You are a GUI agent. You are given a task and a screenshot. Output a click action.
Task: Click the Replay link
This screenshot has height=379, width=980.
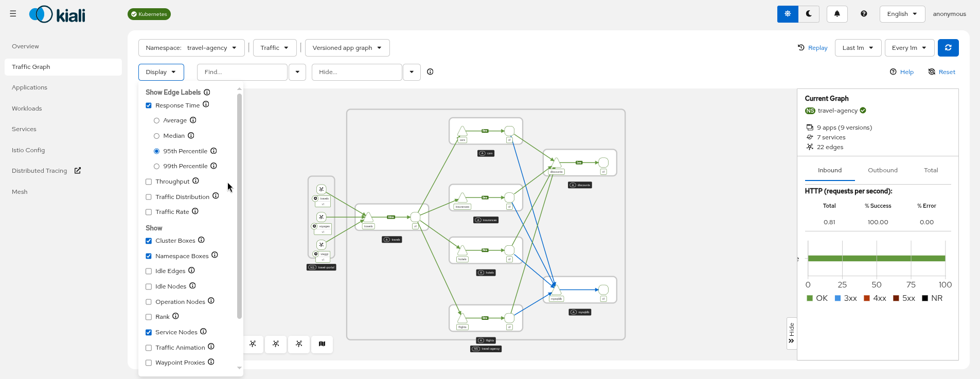[813, 48]
